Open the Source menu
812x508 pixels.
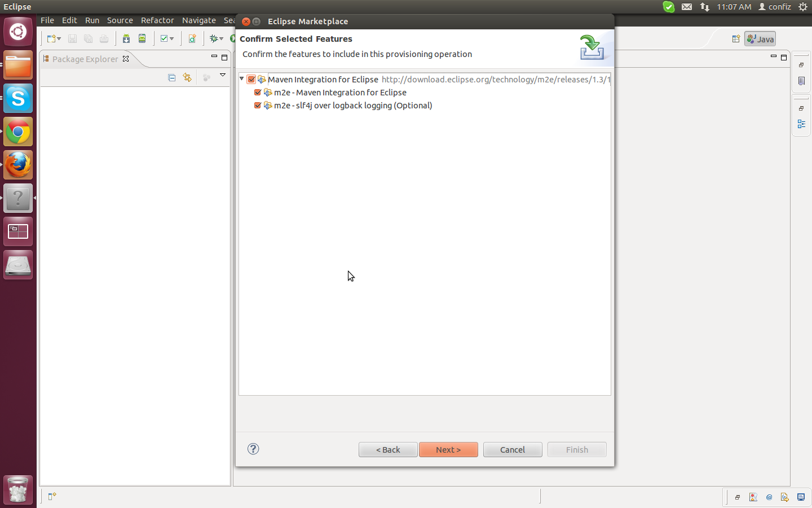point(120,20)
